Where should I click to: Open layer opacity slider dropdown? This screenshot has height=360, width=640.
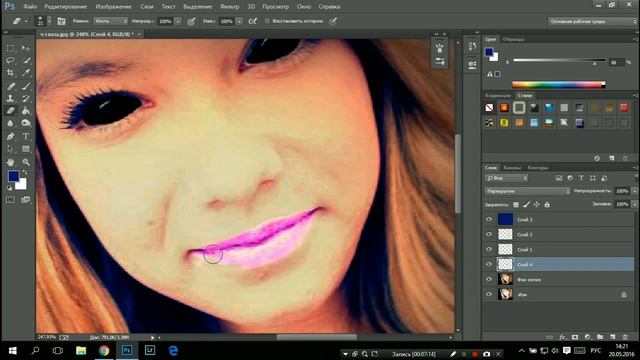[x=634, y=191]
